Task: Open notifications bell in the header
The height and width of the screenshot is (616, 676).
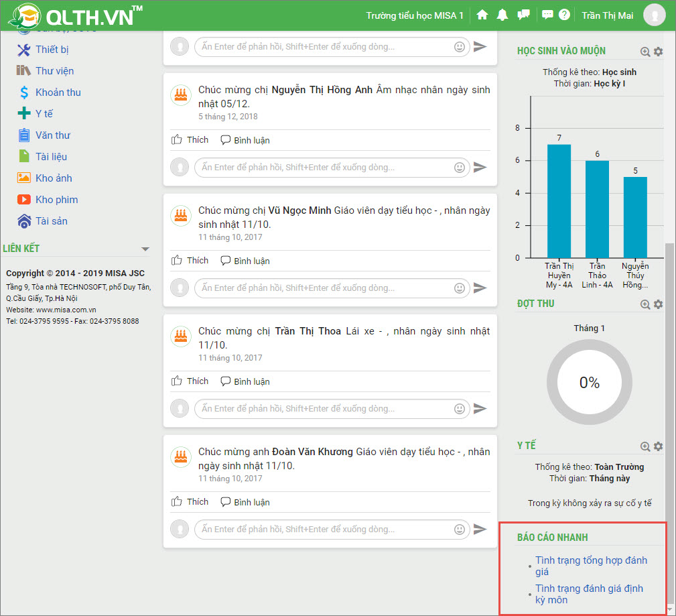Action: [502, 15]
